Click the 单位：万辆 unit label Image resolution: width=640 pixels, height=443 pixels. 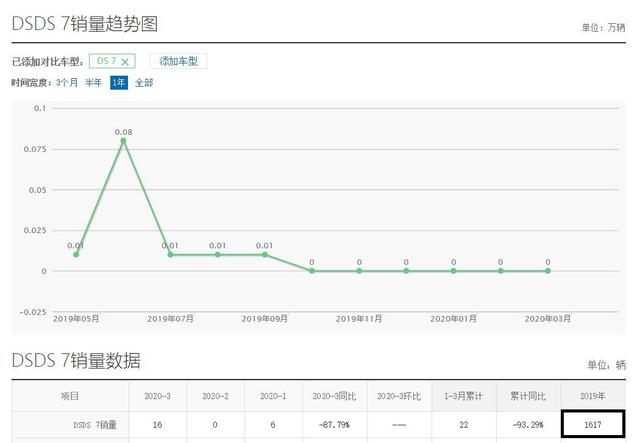coord(603,27)
